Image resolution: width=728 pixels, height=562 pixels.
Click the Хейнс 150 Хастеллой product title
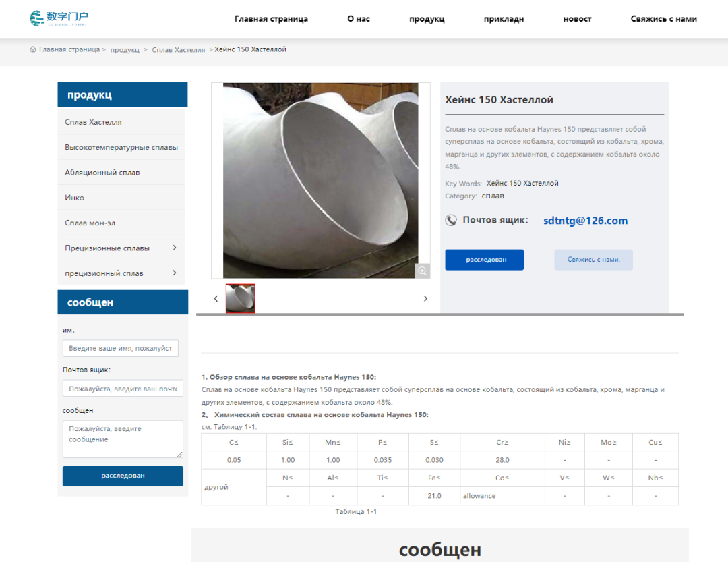coord(499,99)
